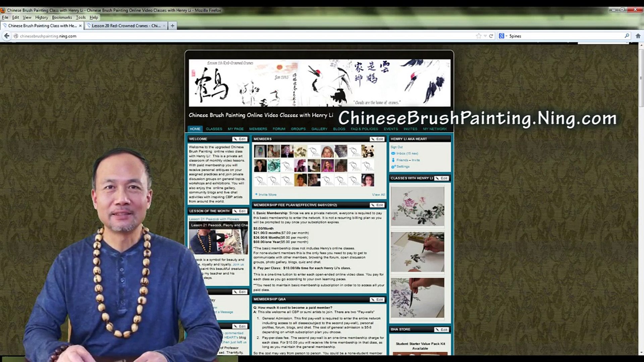Click the Sign Out link
This screenshot has width=644, height=362.
coord(396,147)
